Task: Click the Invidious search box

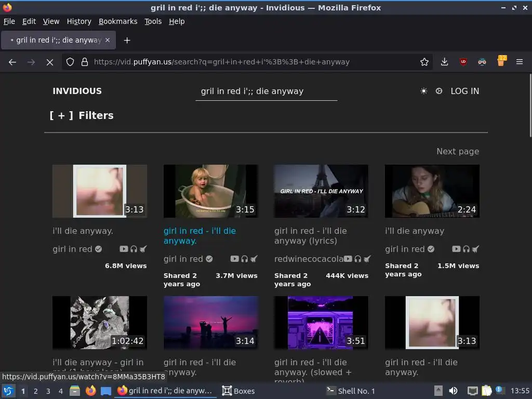Action: tap(267, 91)
